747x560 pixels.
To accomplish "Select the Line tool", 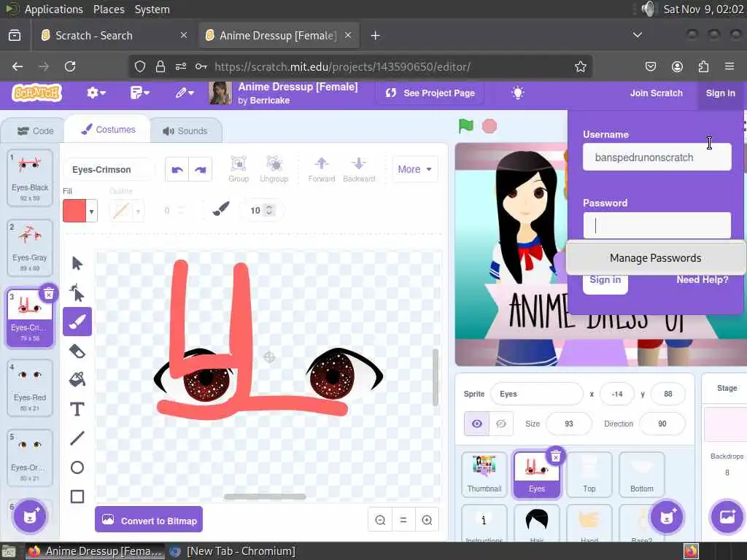I will 77,438.
